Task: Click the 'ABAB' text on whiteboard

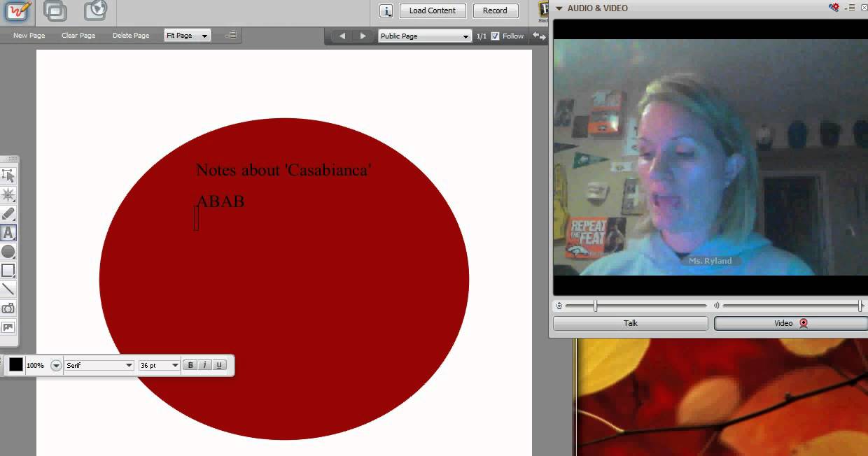Action: 220,201
